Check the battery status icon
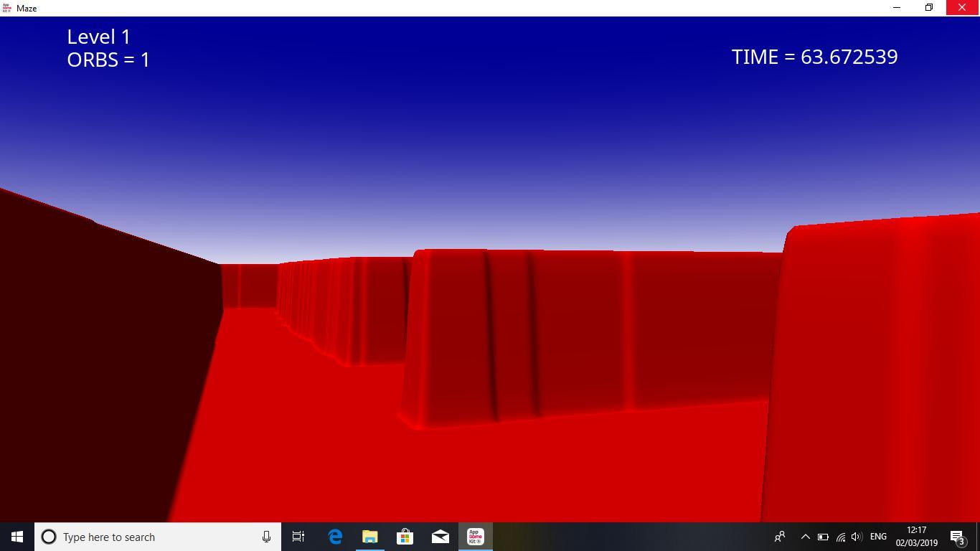The height and width of the screenshot is (551, 980). pyautogui.click(x=823, y=537)
